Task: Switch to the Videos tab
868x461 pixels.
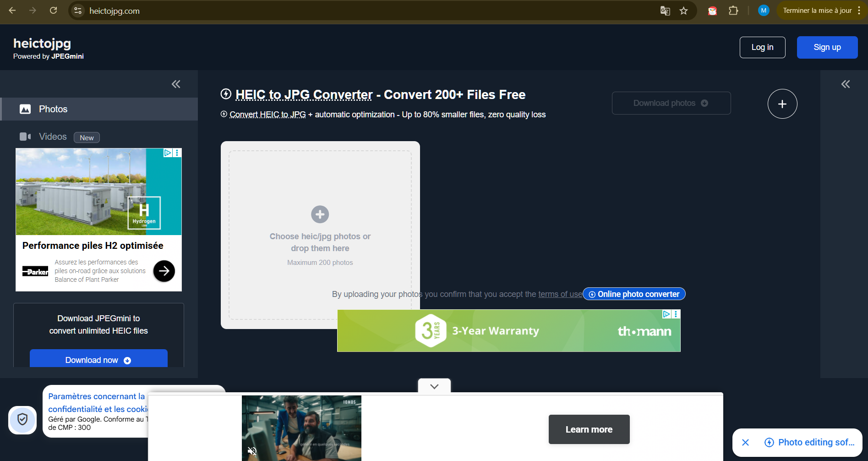Action: [53, 137]
